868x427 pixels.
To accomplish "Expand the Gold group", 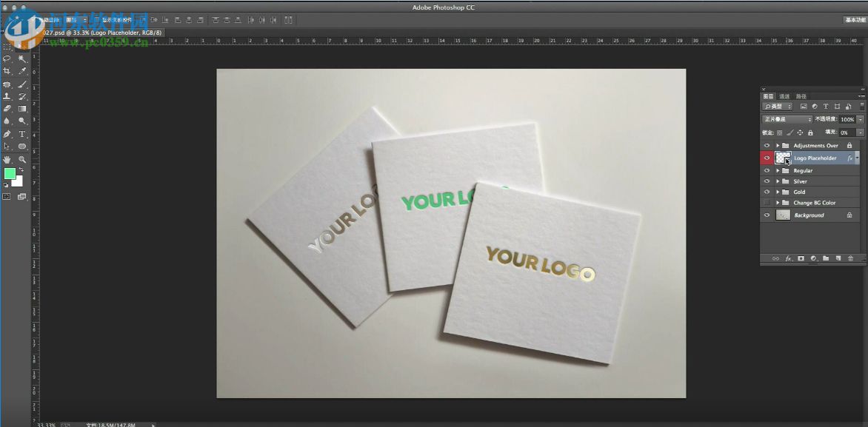I will (x=778, y=192).
